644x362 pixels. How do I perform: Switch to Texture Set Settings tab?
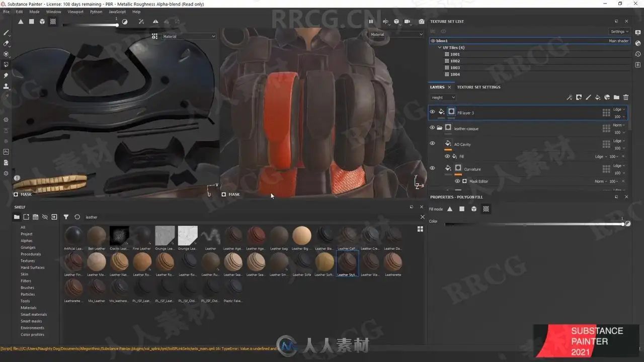[478, 87]
